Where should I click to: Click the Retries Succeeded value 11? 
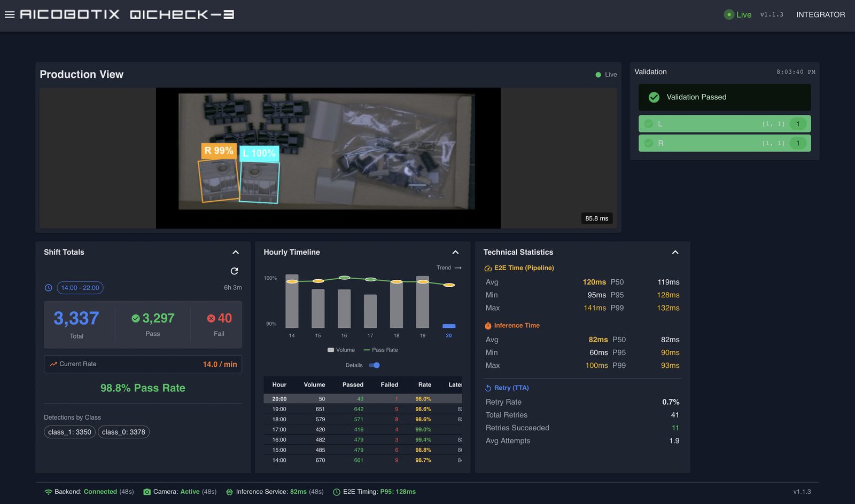(675, 428)
